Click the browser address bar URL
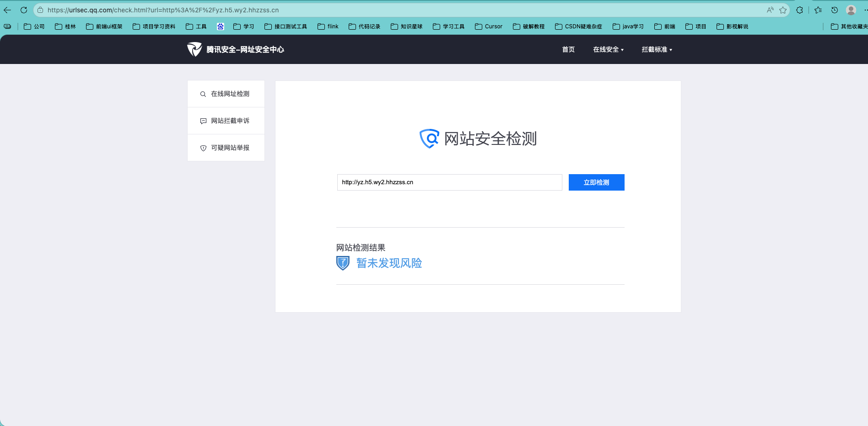This screenshot has width=868, height=426. [163, 10]
